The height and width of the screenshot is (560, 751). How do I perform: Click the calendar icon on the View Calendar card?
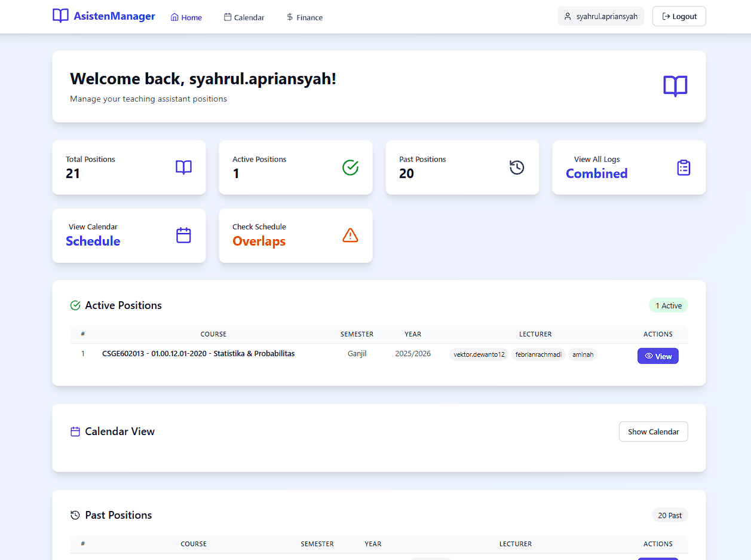pos(183,235)
